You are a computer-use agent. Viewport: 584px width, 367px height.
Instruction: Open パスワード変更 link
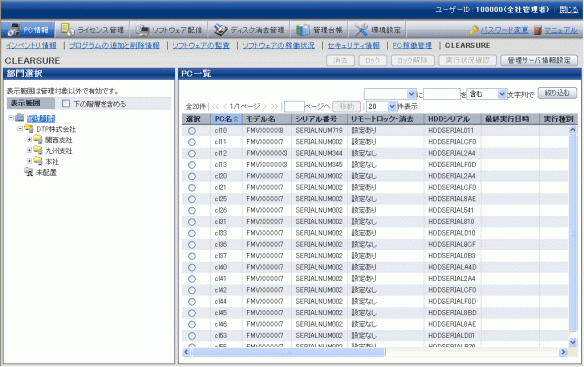tap(504, 30)
